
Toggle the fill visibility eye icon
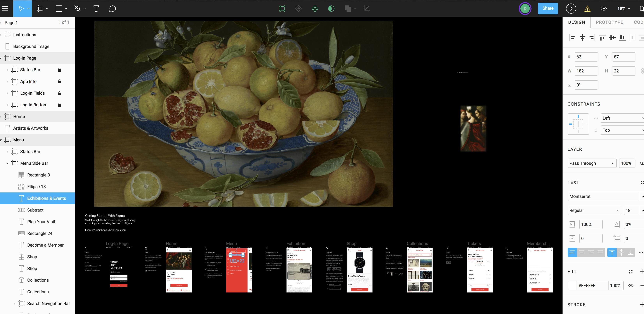coord(631,286)
